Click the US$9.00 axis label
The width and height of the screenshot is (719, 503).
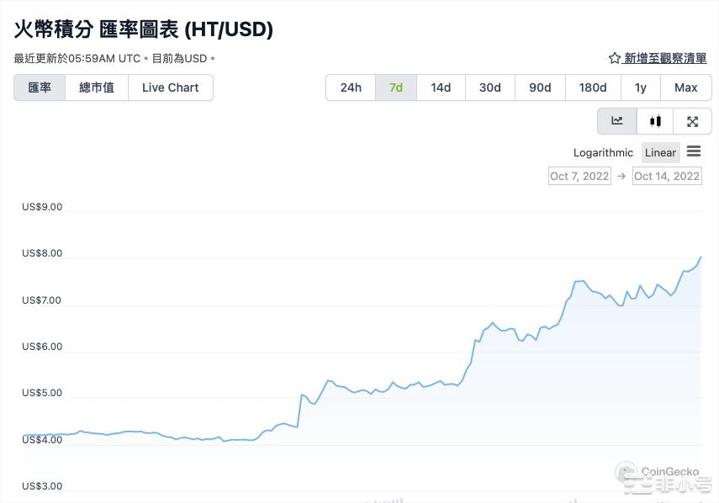pyautogui.click(x=42, y=207)
